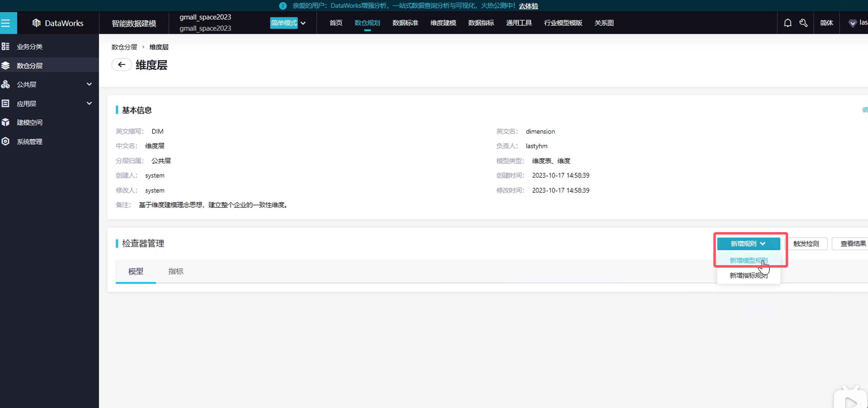The image size is (868, 408).
Task: Click the DataWorks logo icon
Action: coord(36,23)
